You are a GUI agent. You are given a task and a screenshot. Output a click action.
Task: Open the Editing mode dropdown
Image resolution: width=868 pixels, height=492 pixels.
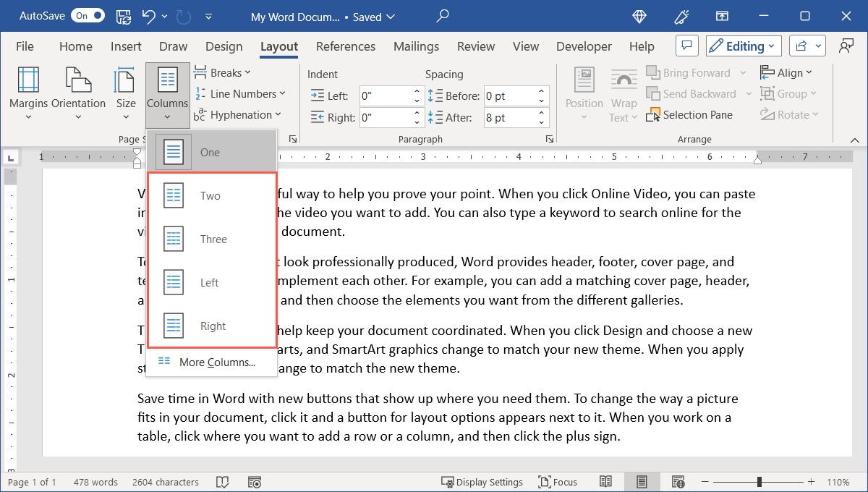pyautogui.click(x=743, y=45)
